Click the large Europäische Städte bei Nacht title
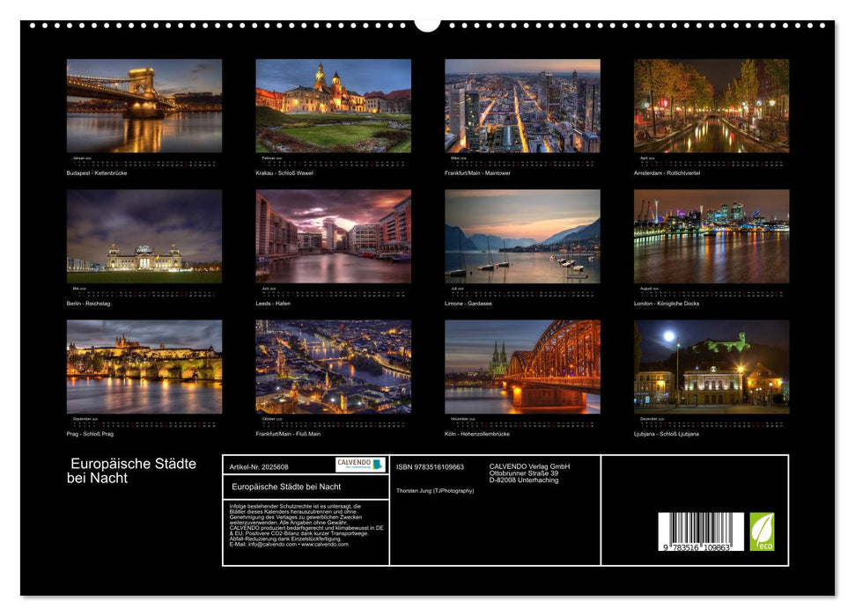The width and height of the screenshot is (855, 616). click(x=132, y=471)
